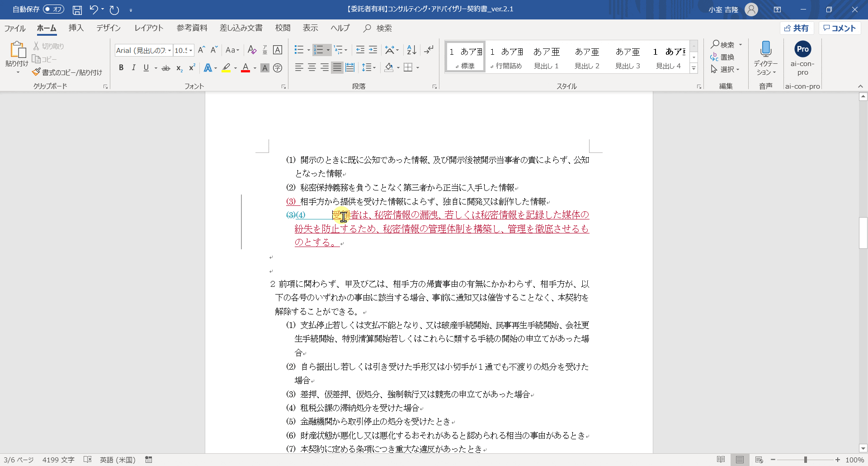Click the Sort (A-Z) icon
The image size is (868, 466).
coord(411,50)
